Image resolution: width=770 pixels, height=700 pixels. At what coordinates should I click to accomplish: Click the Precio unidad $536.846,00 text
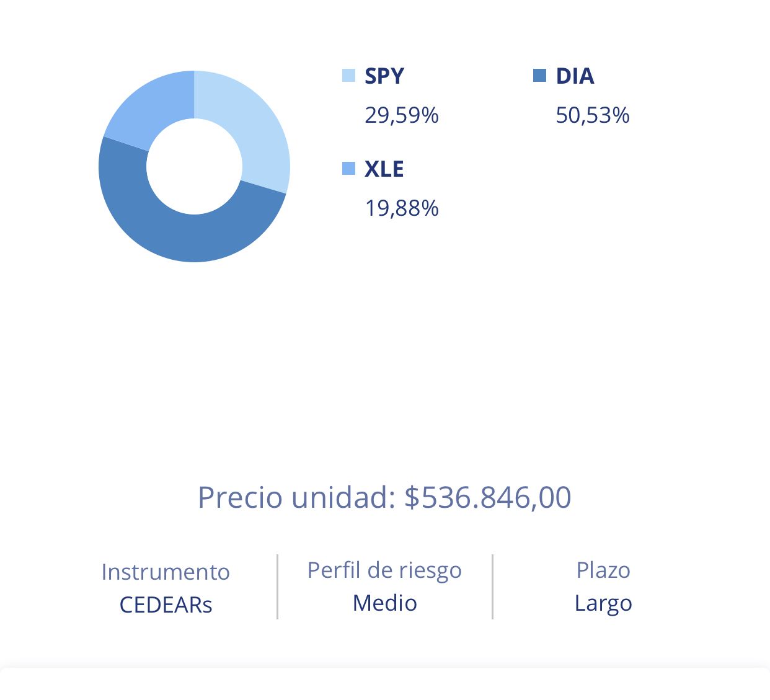tap(384, 497)
